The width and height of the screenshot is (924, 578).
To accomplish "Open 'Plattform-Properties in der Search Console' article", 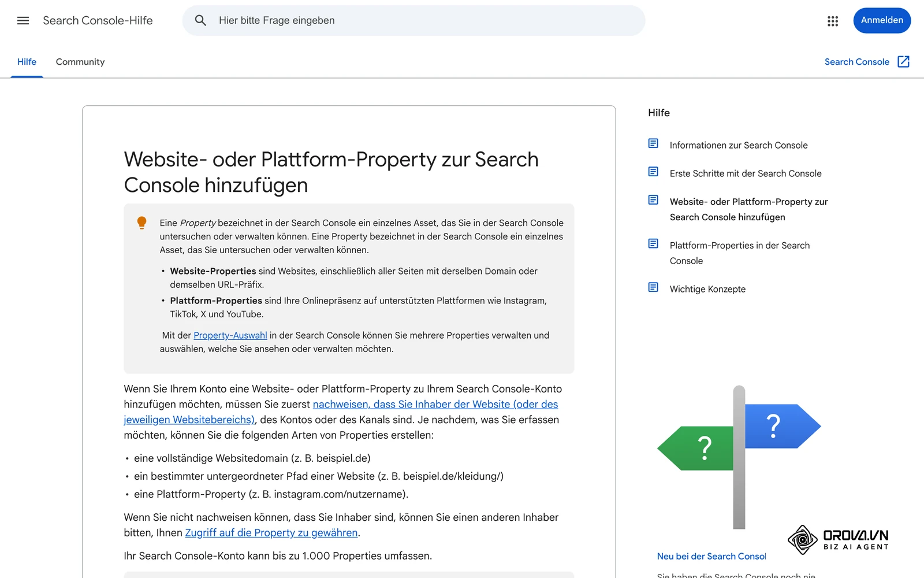I will [740, 253].
